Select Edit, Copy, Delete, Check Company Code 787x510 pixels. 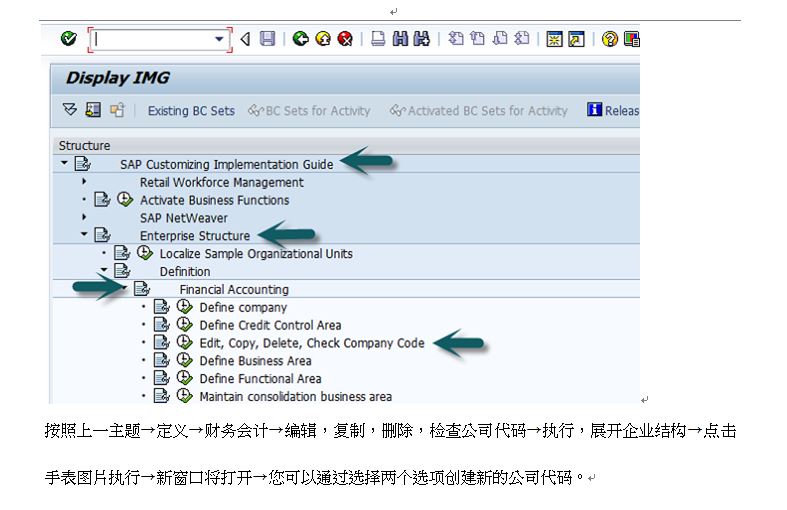tap(312, 343)
